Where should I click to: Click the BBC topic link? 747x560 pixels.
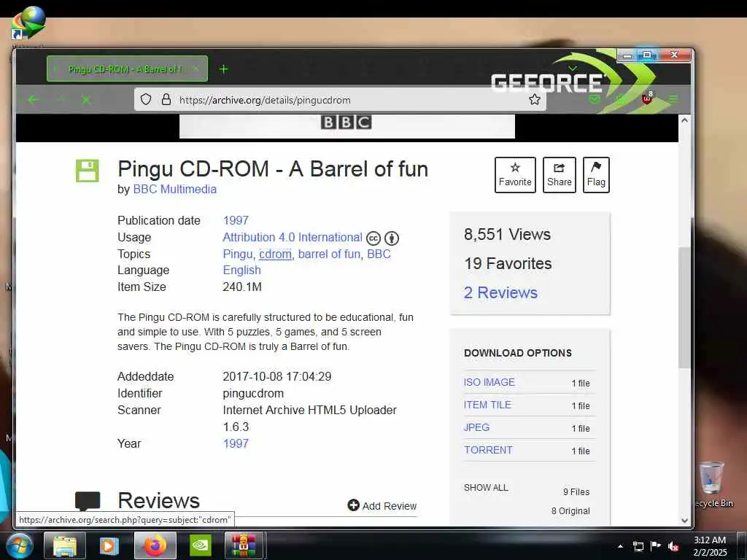click(379, 254)
